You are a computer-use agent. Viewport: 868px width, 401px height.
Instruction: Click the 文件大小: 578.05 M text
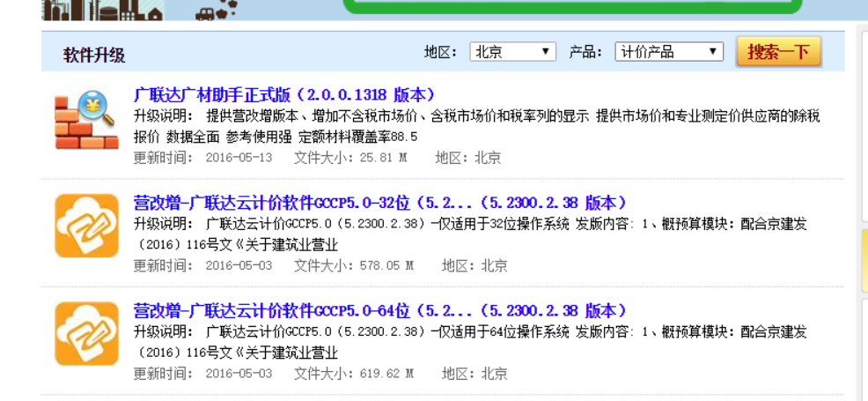tap(354, 266)
